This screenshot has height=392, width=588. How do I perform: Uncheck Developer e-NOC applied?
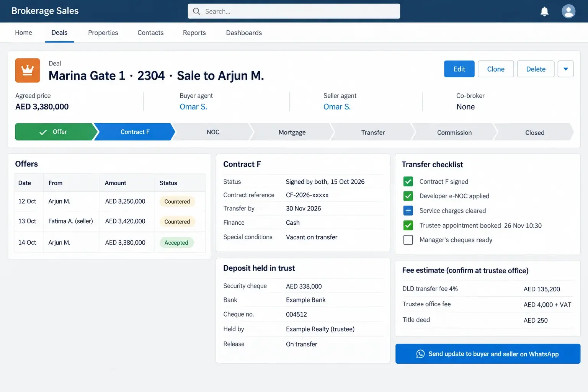[x=408, y=196]
